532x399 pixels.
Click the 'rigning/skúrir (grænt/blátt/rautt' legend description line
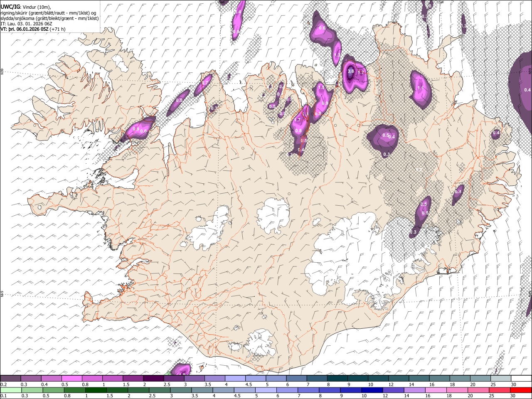(x=49, y=13)
